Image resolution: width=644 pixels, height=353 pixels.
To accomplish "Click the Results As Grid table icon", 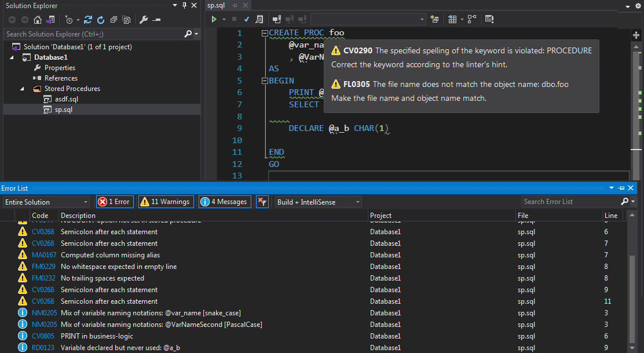I will click(x=452, y=19).
